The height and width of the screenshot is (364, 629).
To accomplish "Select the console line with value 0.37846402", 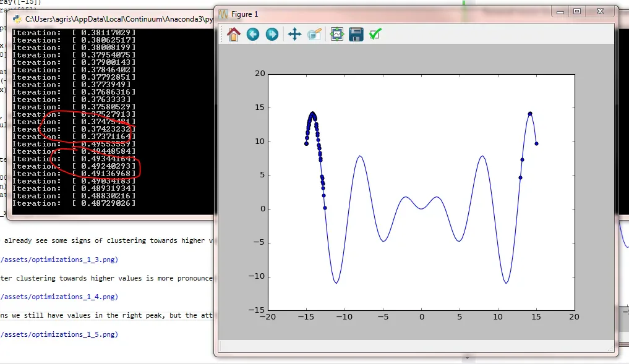I will (x=74, y=70).
